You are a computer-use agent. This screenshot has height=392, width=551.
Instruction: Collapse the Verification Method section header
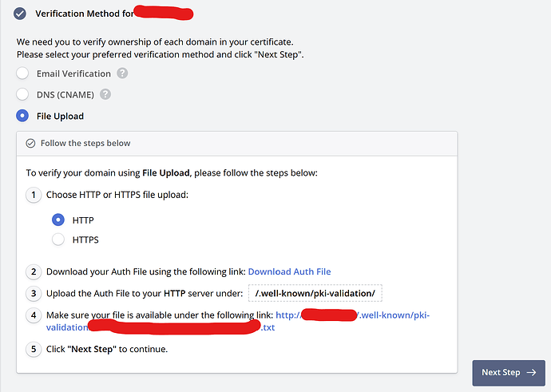click(88, 14)
